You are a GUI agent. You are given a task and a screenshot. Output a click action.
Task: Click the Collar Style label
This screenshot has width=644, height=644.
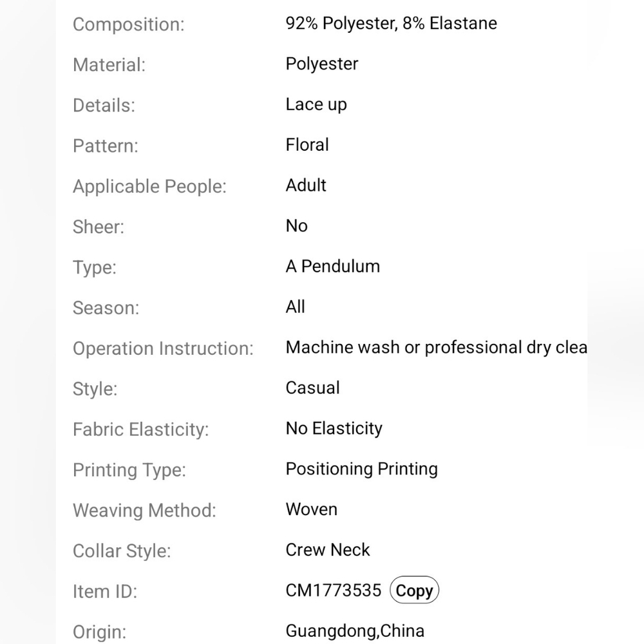(x=122, y=551)
